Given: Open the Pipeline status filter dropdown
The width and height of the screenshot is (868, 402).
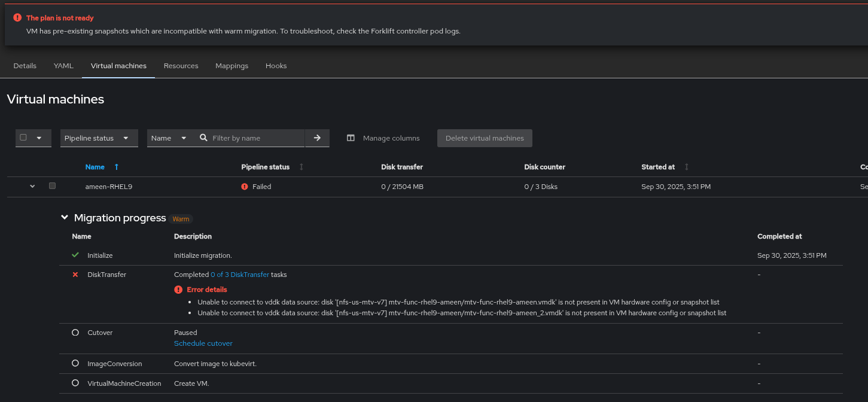Looking at the screenshot, I should click(x=99, y=138).
